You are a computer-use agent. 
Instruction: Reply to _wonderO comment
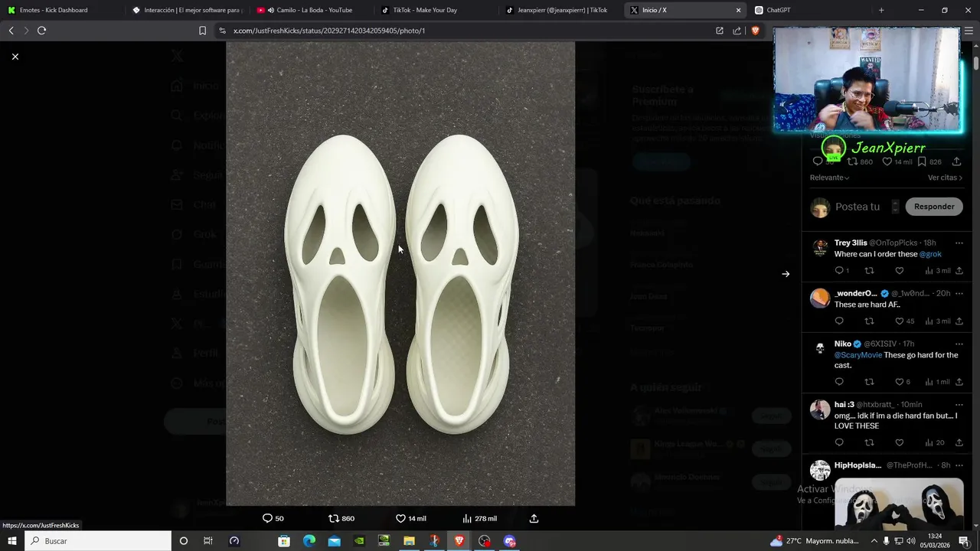pos(839,321)
